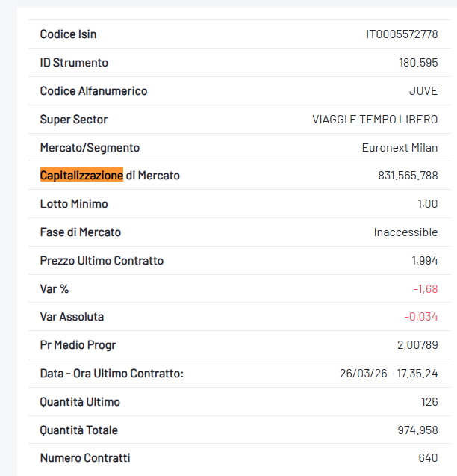Click the red Var % value -1,68
This screenshot has height=476, width=457.
click(x=425, y=289)
